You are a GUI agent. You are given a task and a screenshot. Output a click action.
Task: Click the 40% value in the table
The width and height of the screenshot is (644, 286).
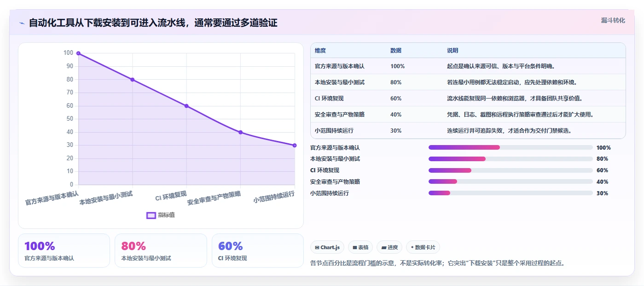coord(396,115)
